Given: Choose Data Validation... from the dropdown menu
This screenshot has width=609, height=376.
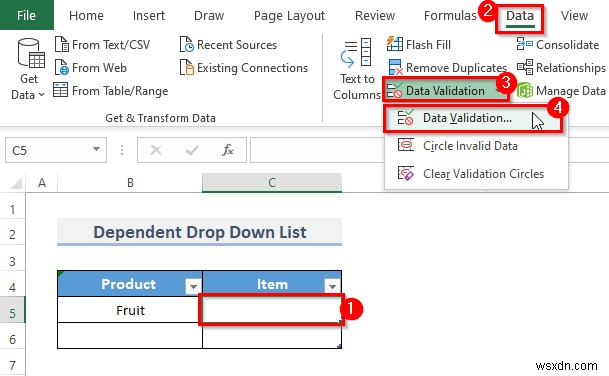Looking at the screenshot, I should tap(473, 118).
